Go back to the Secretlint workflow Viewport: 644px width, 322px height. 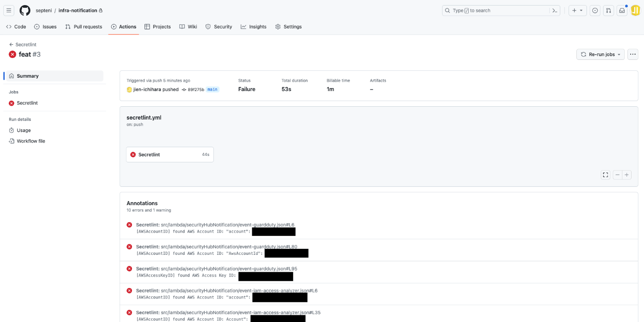tap(23, 45)
